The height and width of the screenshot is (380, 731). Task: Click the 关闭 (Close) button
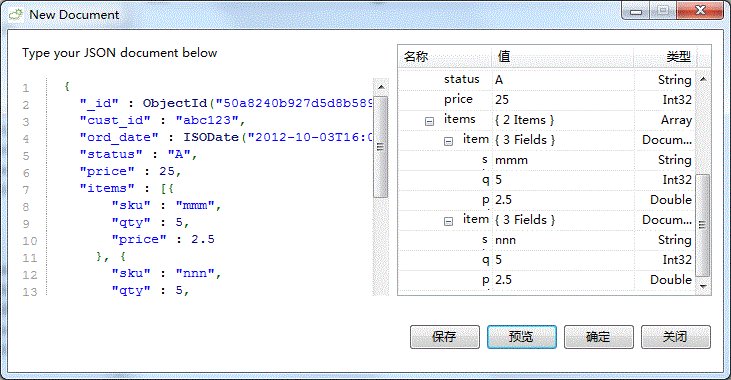pyautogui.click(x=676, y=337)
